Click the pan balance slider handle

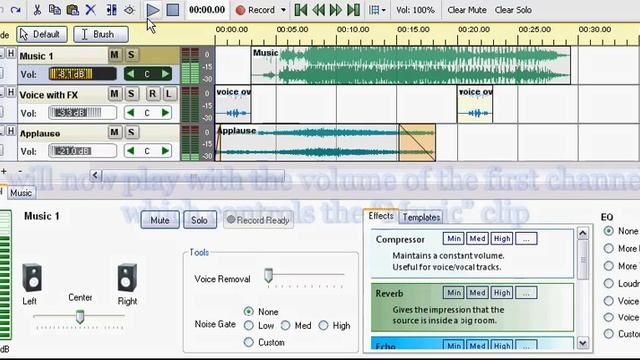80,316
